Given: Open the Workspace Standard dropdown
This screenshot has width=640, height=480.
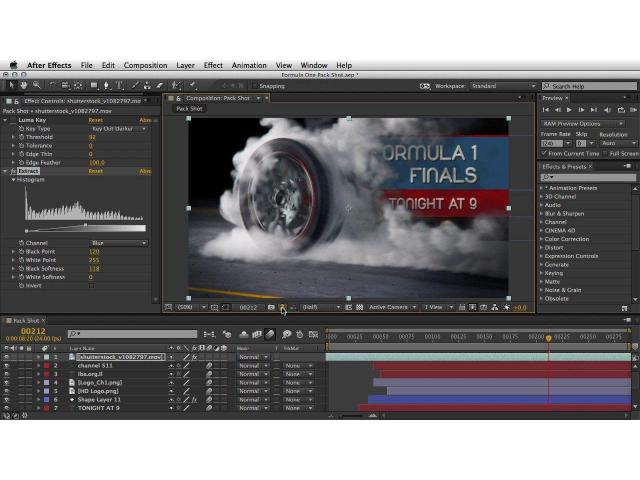Looking at the screenshot, I should [503, 86].
